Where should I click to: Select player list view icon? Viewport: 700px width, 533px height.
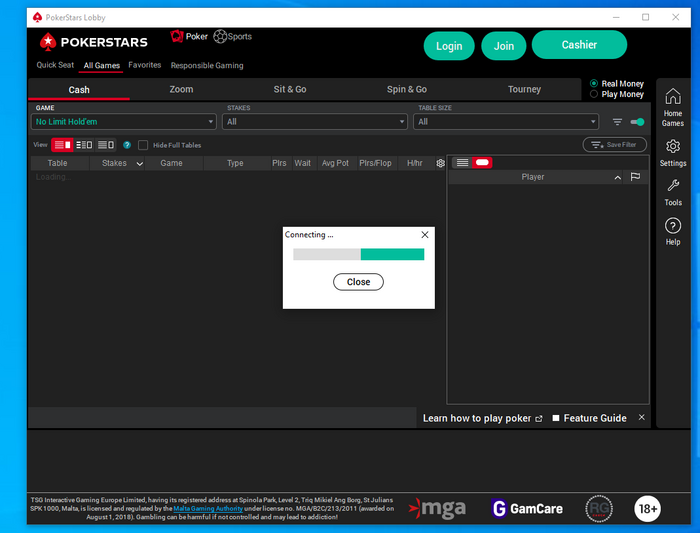click(x=462, y=162)
